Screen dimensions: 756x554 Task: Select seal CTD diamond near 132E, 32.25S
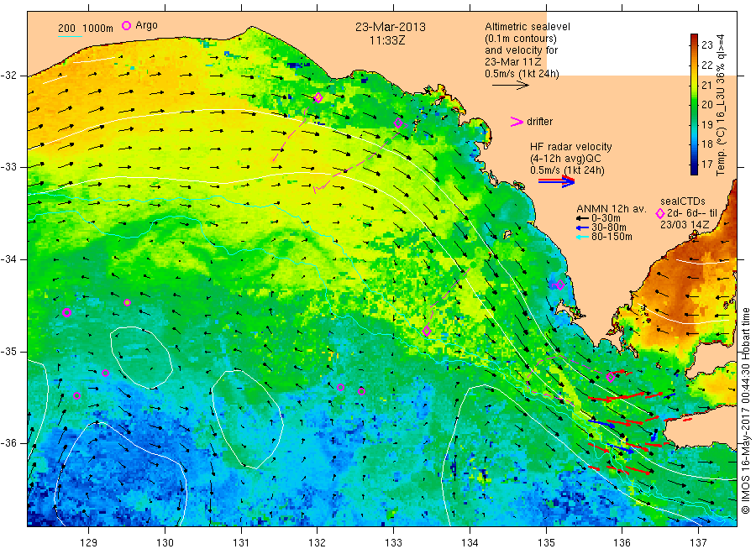point(318,98)
